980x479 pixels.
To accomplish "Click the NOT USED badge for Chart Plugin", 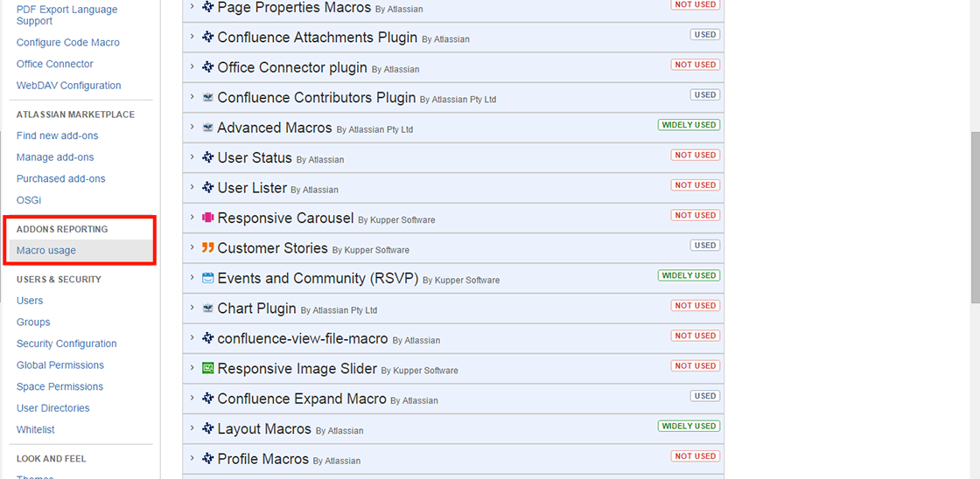I will point(696,305).
